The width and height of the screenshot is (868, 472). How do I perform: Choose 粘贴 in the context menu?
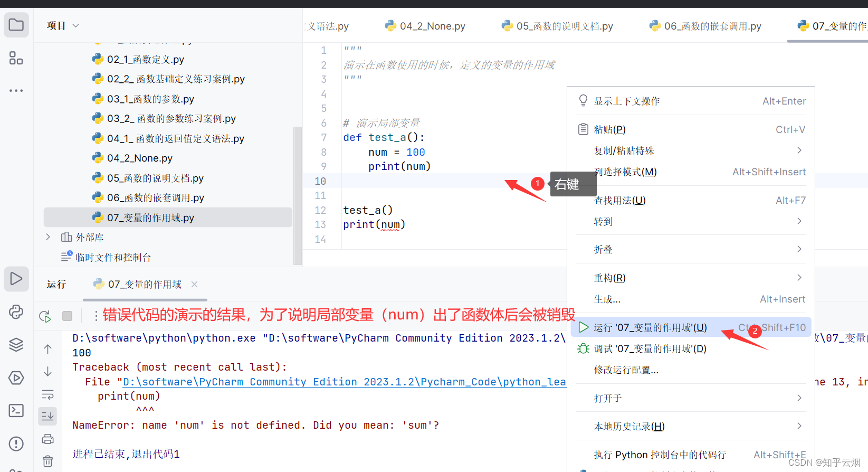click(x=691, y=129)
